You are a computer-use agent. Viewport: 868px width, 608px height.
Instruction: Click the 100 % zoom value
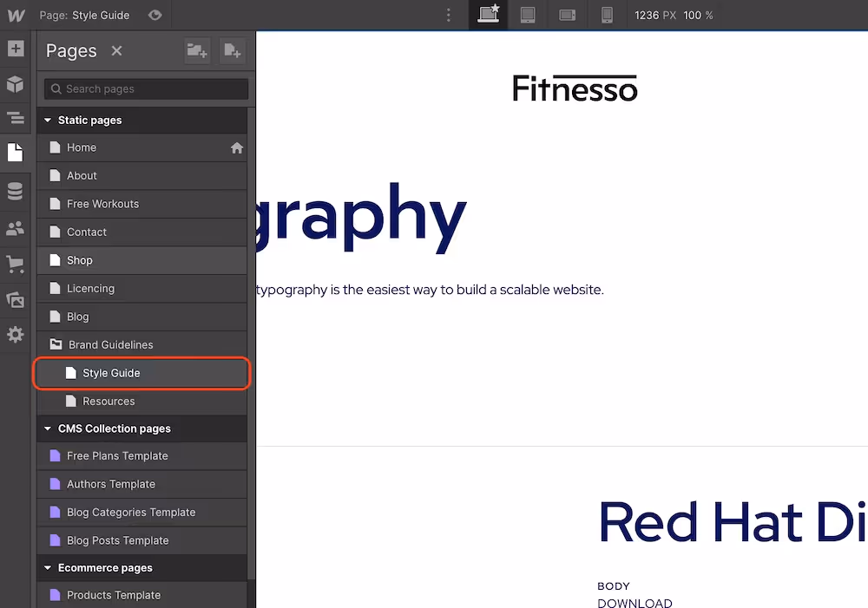pos(698,15)
